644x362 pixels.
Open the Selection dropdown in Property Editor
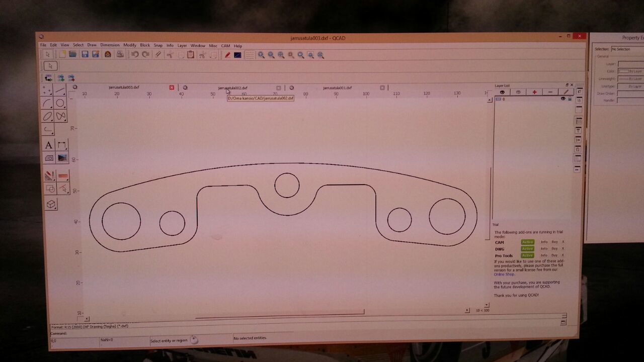(x=627, y=49)
